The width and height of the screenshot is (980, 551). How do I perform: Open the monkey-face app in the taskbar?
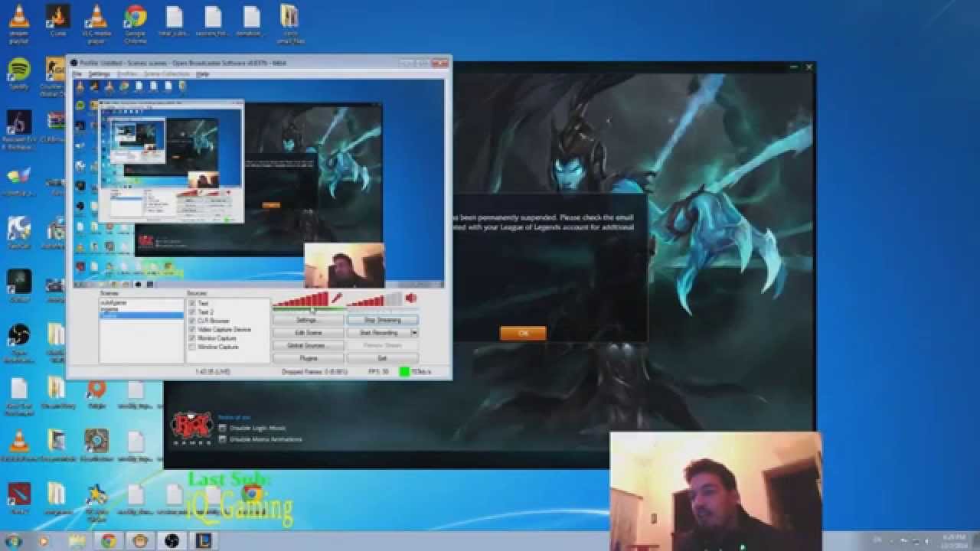pos(139,541)
